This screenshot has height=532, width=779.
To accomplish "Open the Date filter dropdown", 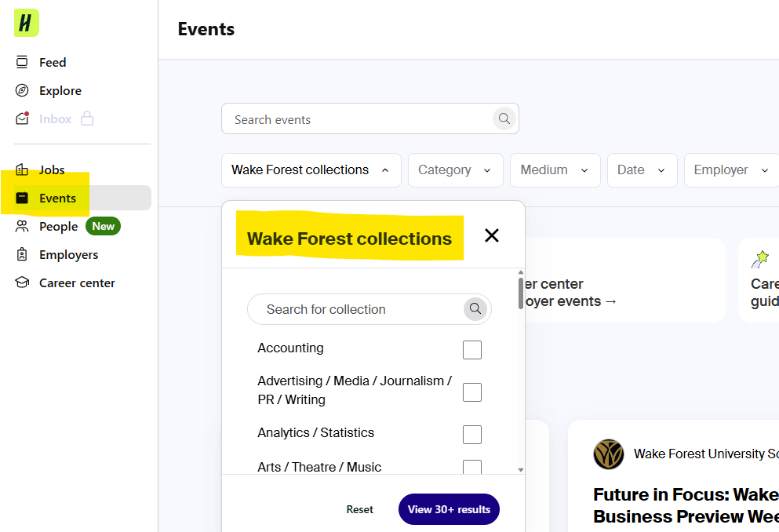I will tap(641, 170).
